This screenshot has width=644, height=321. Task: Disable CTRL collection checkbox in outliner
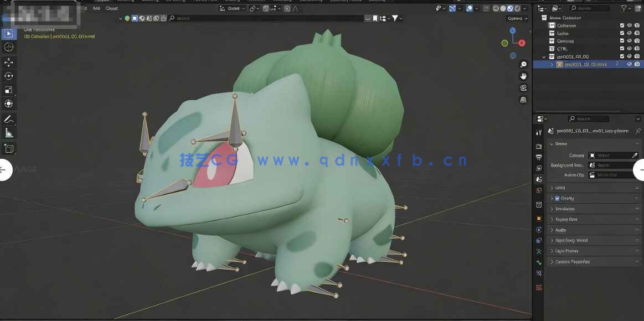pos(621,48)
